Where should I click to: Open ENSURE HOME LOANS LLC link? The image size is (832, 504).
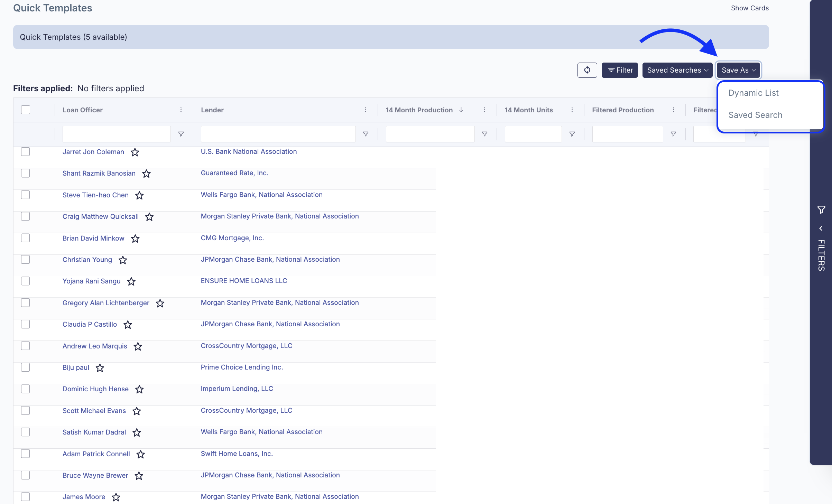click(x=244, y=281)
